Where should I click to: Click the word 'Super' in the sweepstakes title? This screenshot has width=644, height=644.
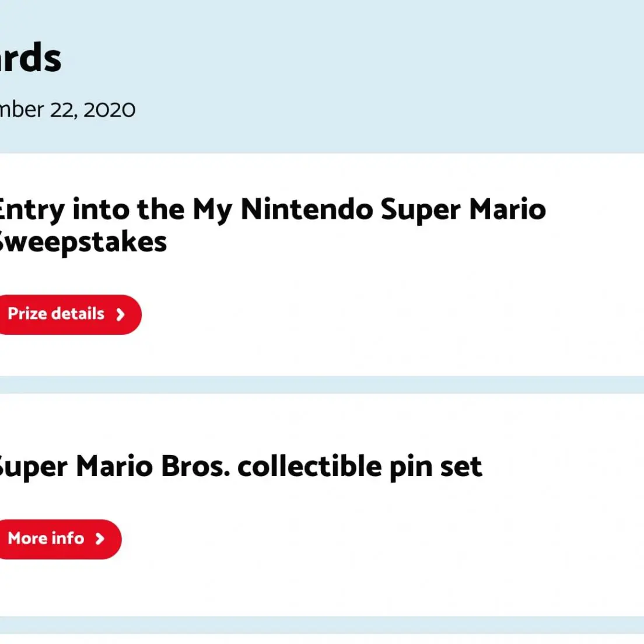click(421, 211)
